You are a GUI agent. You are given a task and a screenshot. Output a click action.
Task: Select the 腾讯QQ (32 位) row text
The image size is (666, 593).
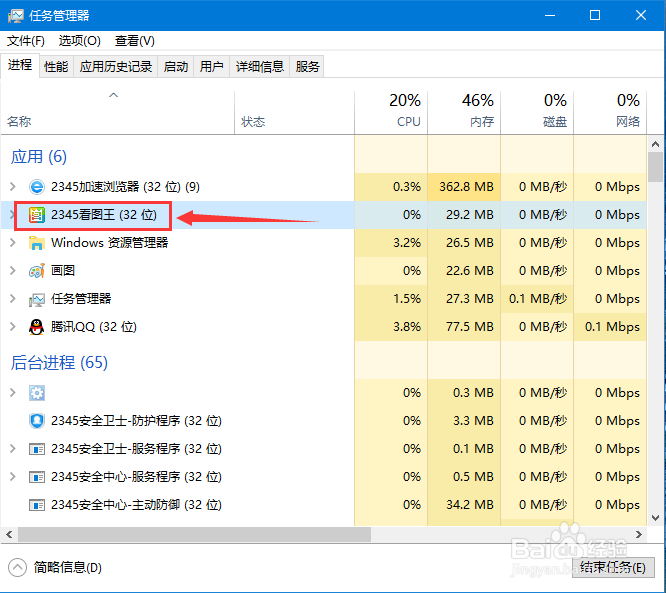94,327
